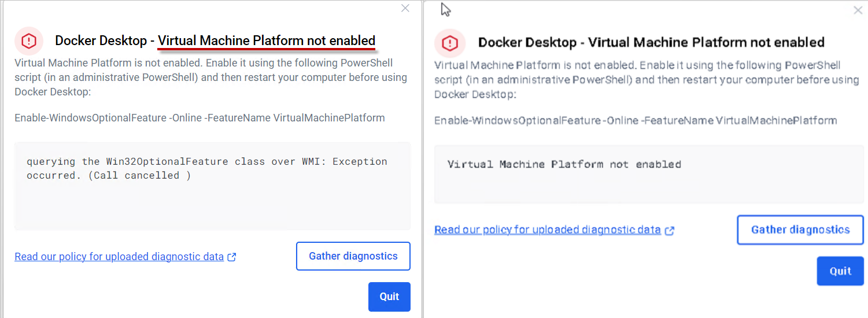
Task: Click the red error icon in the left dialog
Action: pos(29,41)
